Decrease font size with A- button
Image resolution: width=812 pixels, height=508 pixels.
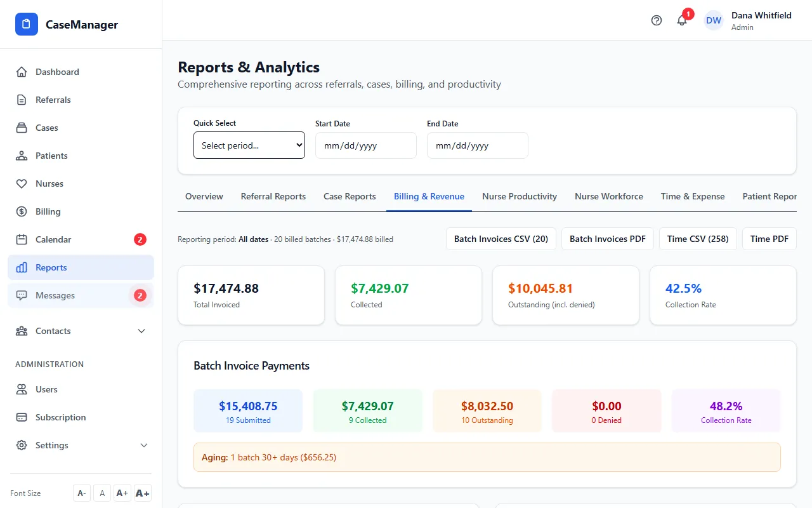tap(82, 493)
